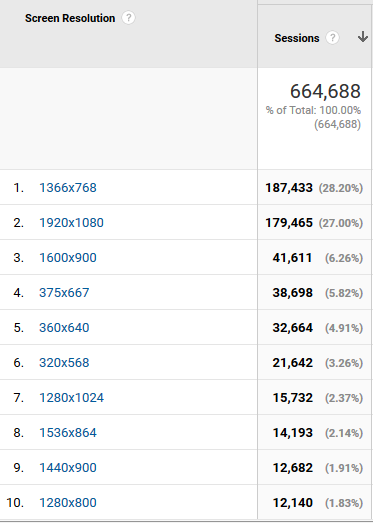Screen dimensions: 373x523
Task: Click the 12,140 sessions value in row 10
Action: point(293,503)
